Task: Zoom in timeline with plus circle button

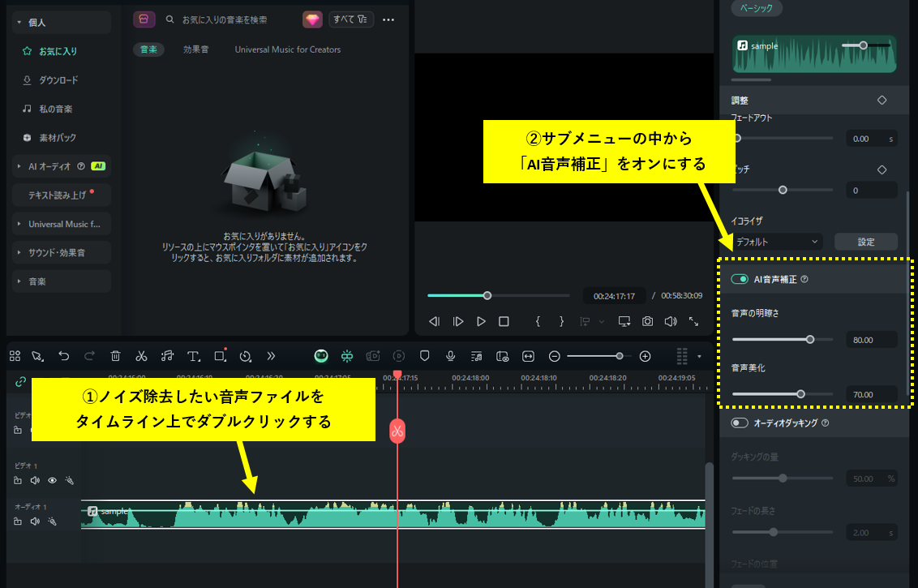Action: point(646,356)
